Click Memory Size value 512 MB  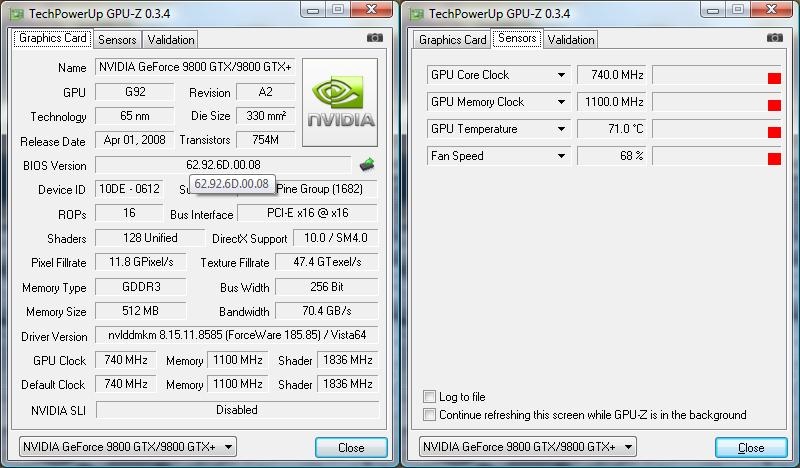point(141,311)
